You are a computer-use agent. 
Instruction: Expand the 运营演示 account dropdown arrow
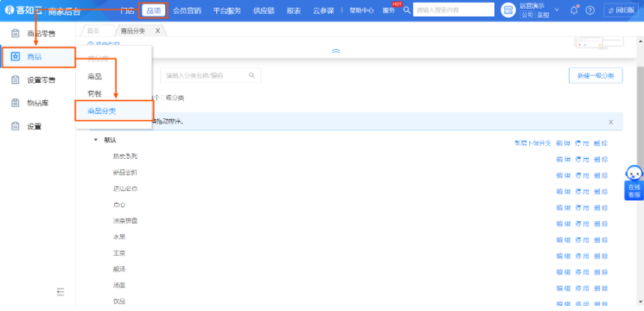(x=557, y=10)
